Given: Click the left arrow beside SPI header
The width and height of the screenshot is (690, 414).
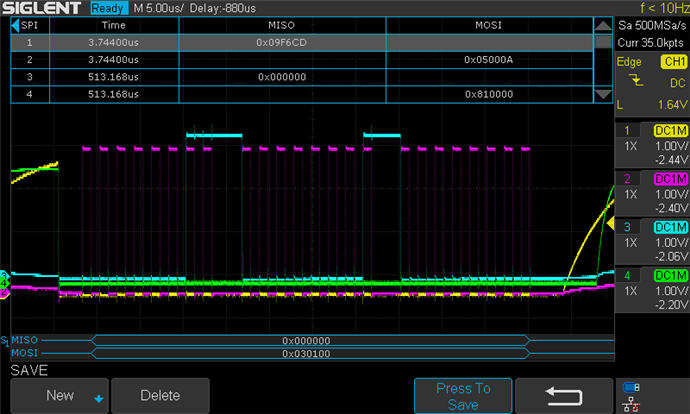Looking at the screenshot, I should point(15,26).
